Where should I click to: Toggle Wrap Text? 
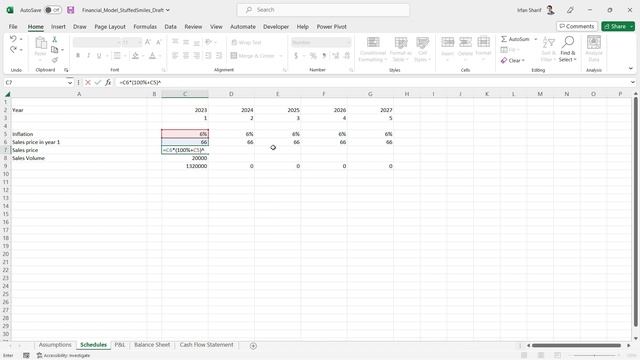tap(246, 42)
